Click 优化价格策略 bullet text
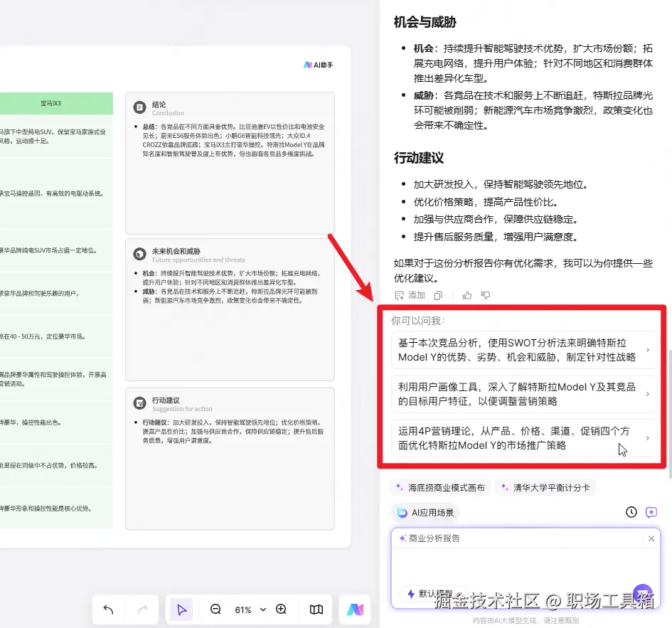The image size is (672, 628). (x=485, y=202)
